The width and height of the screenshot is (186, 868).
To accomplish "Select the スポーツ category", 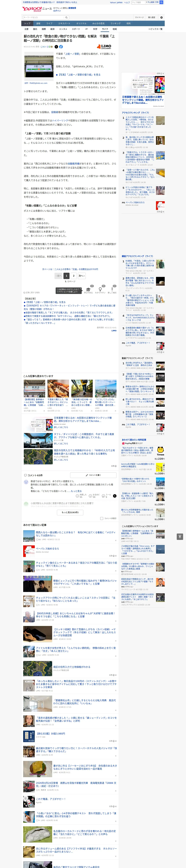I will click(76, 29).
